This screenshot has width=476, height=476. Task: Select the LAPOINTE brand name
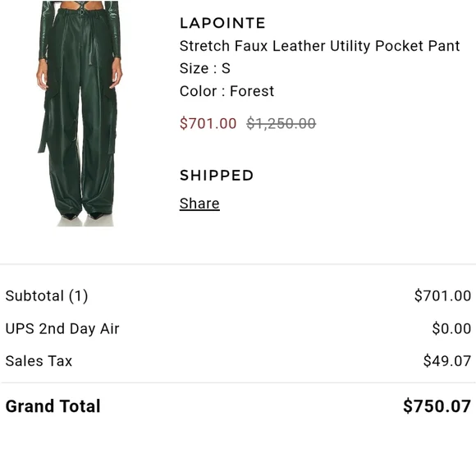pos(222,23)
